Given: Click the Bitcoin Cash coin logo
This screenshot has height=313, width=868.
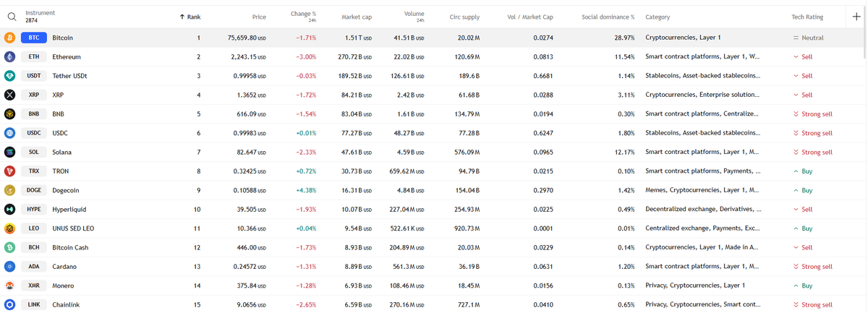Looking at the screenshot, I should pyautogui.click(x=10, y=247).
